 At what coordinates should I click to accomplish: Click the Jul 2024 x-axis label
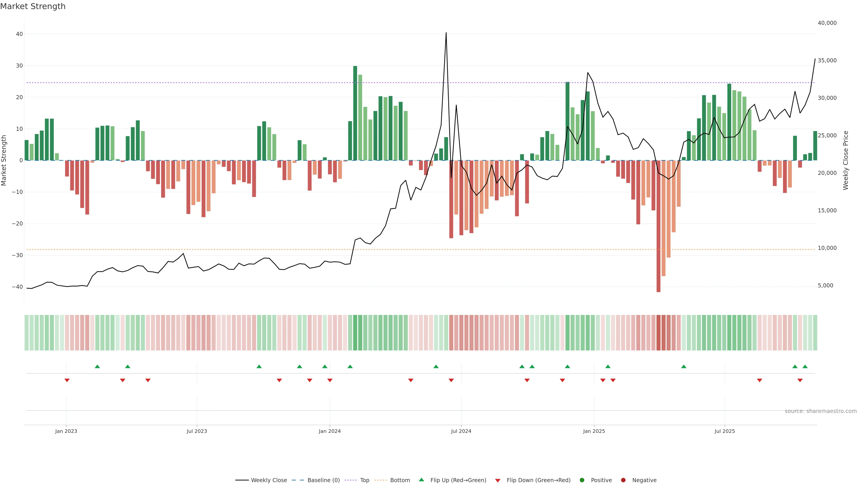coord(461,431)
